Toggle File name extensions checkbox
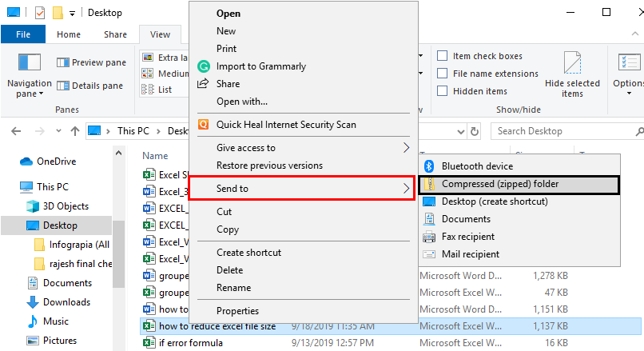This screenshot has width=644, height=351. [442, 74]
